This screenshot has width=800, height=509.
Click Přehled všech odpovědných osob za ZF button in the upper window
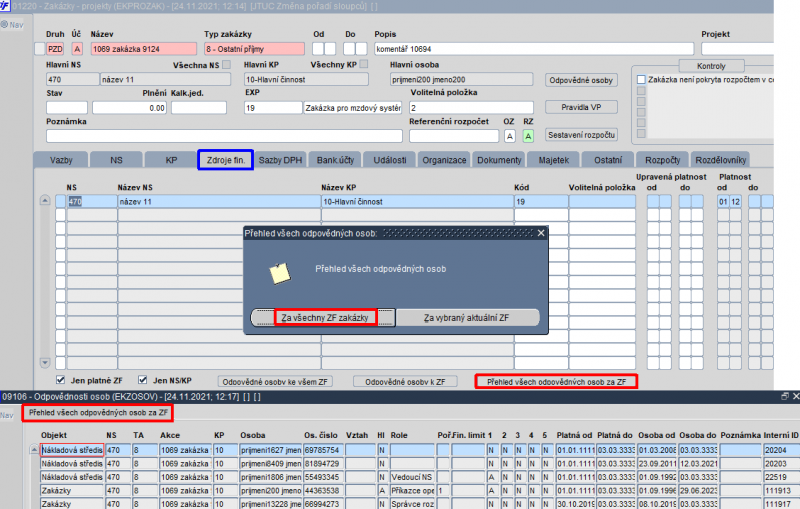pos(556,381)
